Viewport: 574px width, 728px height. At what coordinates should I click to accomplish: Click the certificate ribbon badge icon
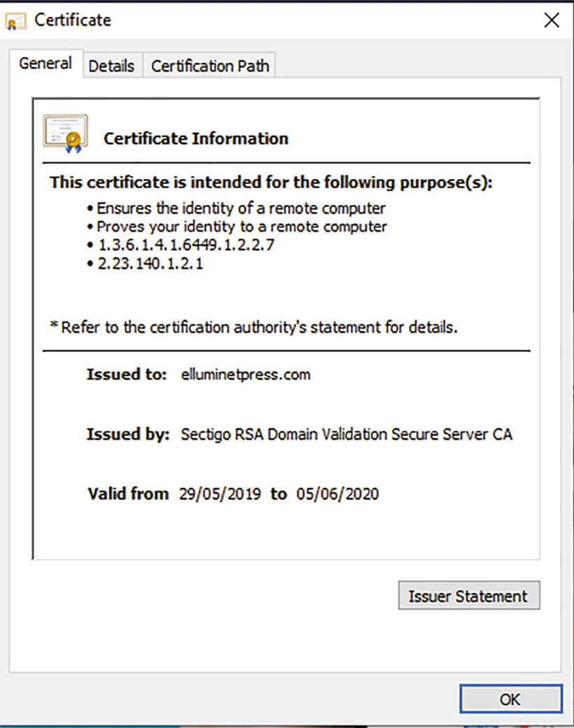coord(66,134)
